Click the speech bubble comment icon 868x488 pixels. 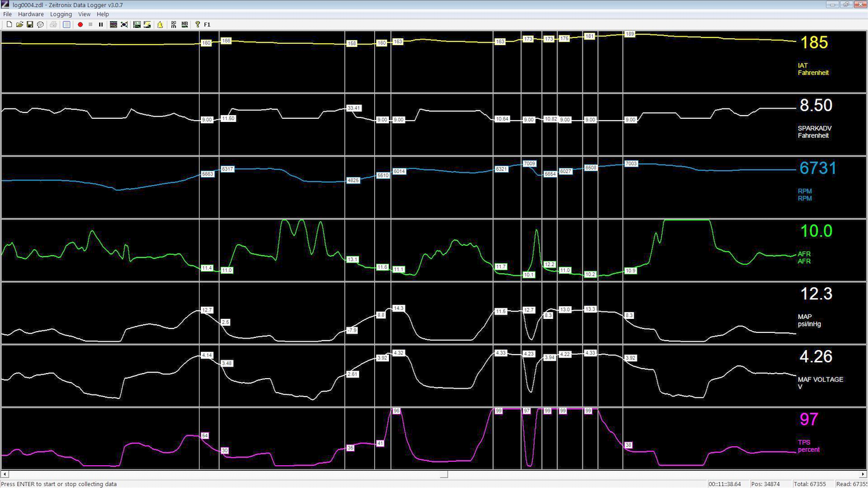[40, 24]
